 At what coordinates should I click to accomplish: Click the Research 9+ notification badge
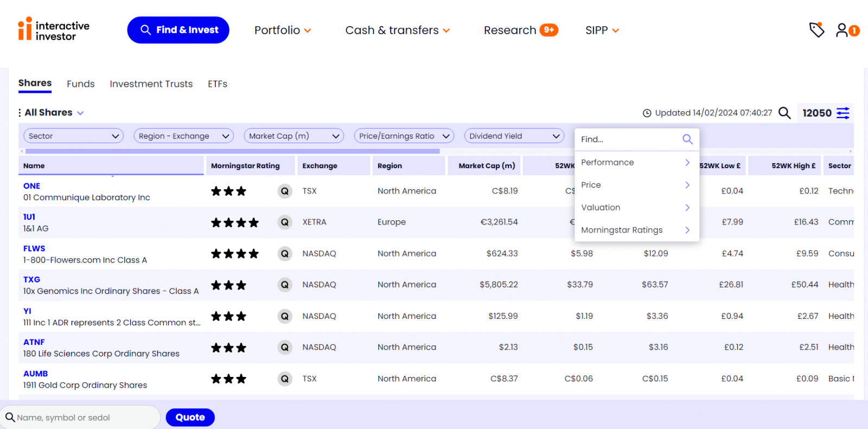549,30
